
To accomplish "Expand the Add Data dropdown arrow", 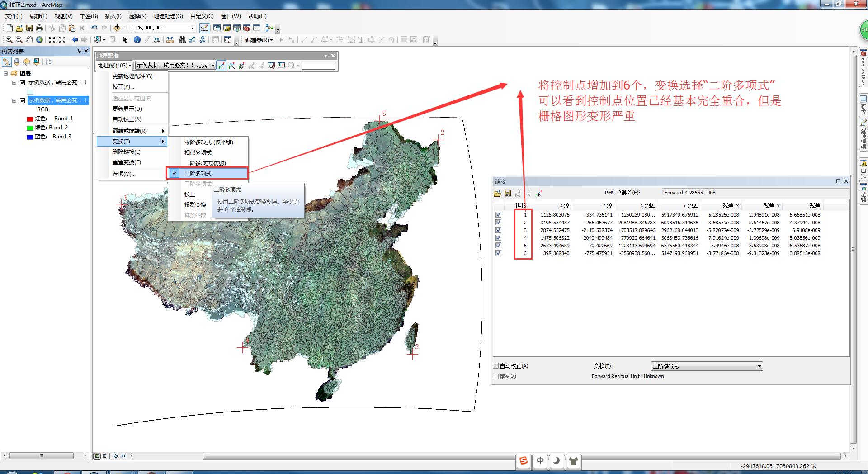I will coord(124,28).
